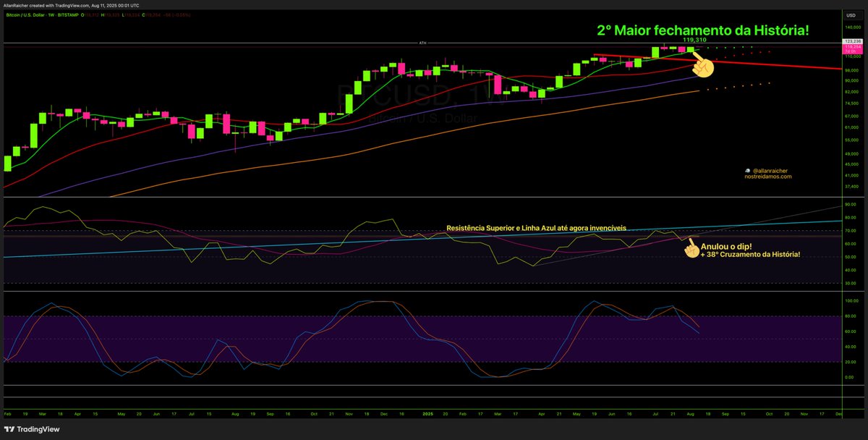Click the 119,310 label above the latest candle
Image resolution: width=868 pixels, height=440 pixels.
694,41
